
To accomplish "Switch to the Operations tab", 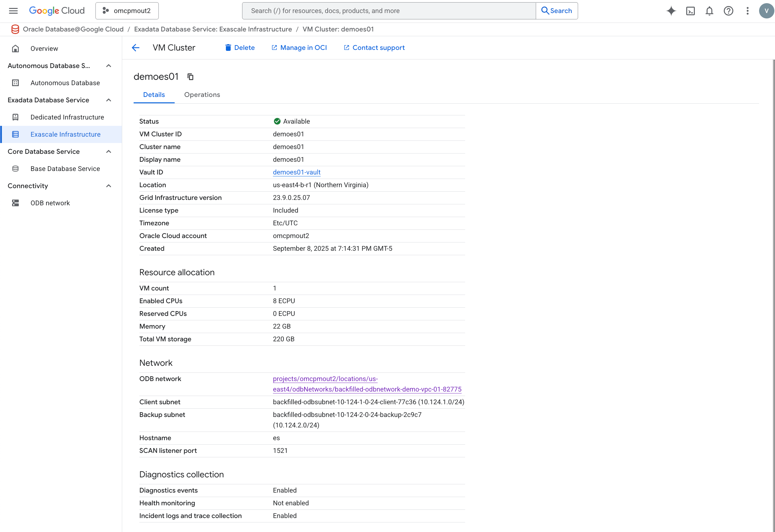I will [202, 95].
